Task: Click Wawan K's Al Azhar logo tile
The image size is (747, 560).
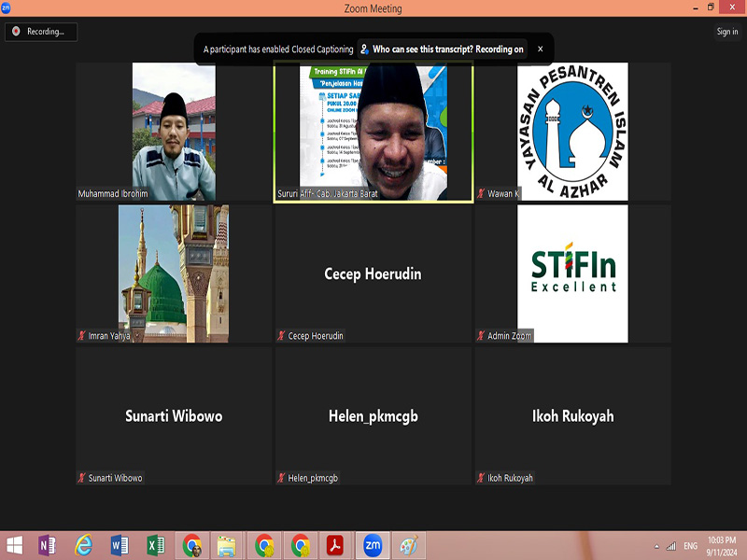Action: (x=572, y=131)
